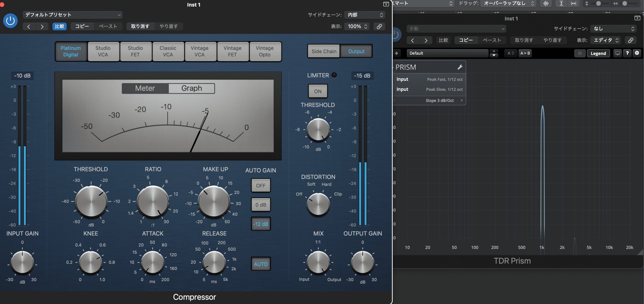Go to next preset arrow in Compressor

tap(42, 26)
